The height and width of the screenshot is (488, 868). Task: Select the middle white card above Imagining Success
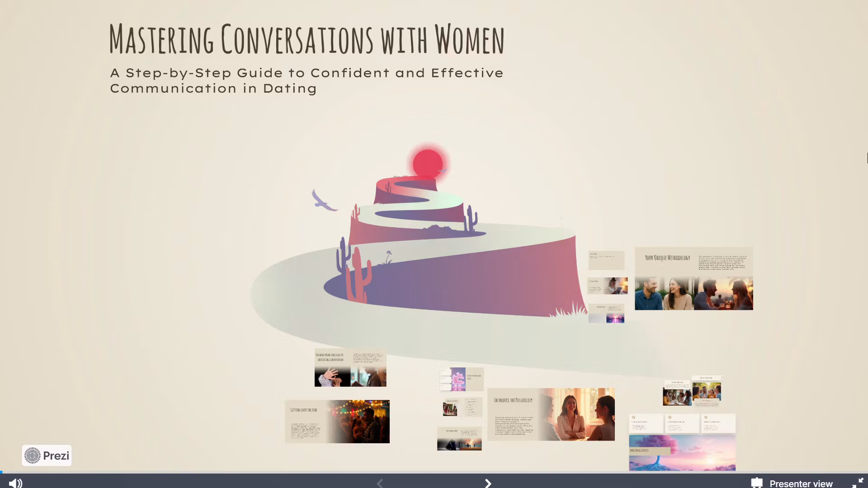click(682, 423)
